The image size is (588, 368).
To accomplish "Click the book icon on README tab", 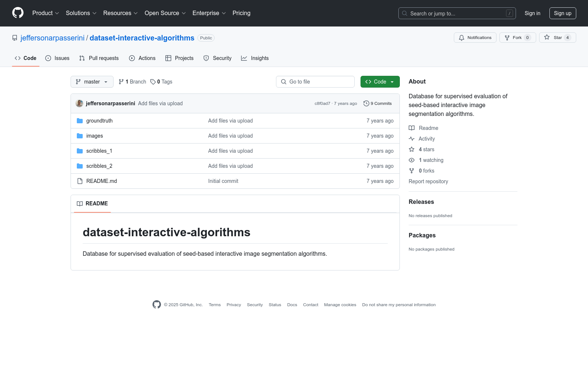I will click(80, 204).
